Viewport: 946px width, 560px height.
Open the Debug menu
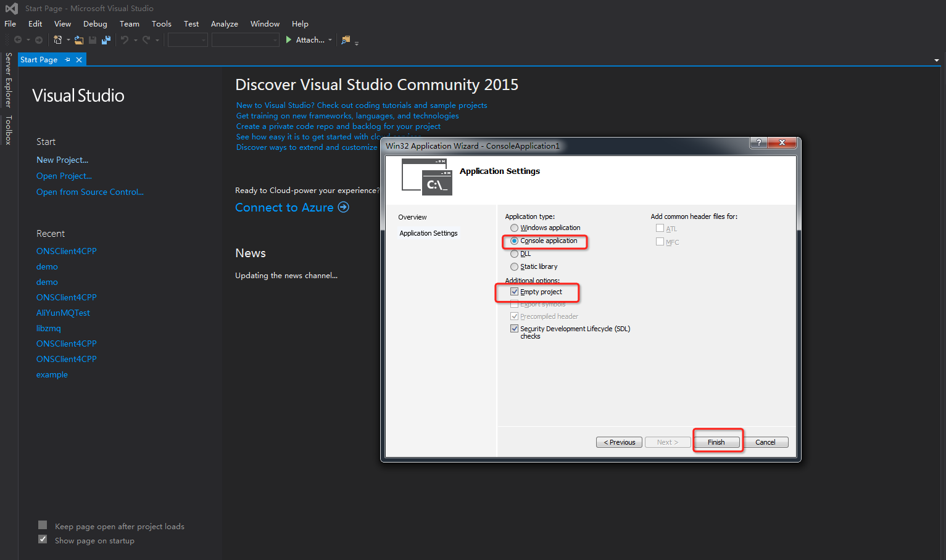[95, 24]
